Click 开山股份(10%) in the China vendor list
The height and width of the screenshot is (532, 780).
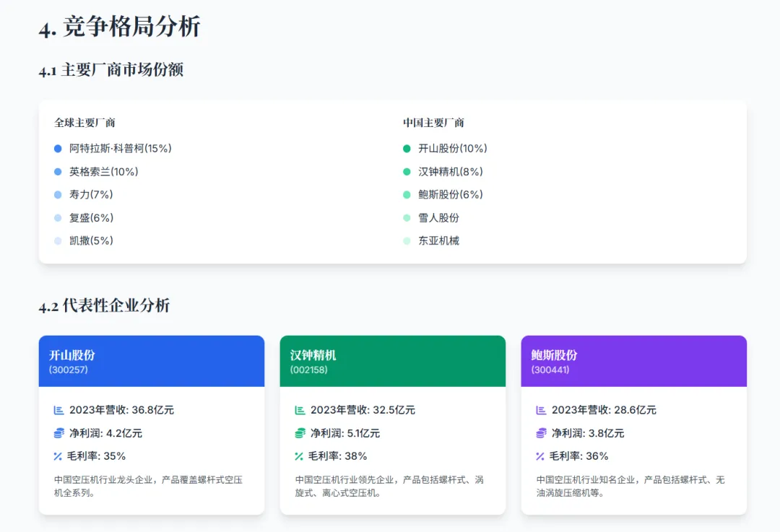pos(453,149)
